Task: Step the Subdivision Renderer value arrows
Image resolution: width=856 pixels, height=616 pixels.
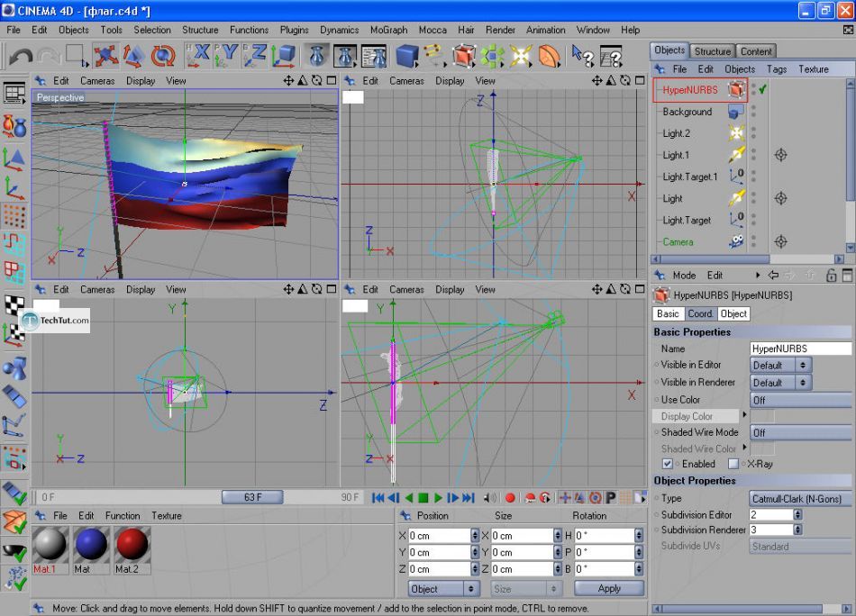Action: [797, 530]
